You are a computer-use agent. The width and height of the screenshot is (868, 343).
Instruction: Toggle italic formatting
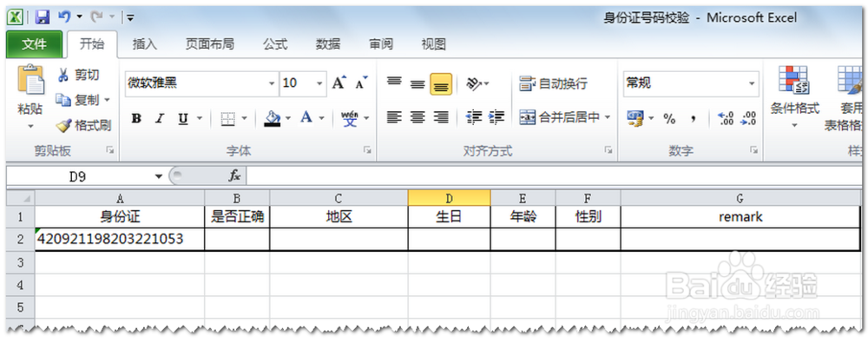click(x=160, y=118)
